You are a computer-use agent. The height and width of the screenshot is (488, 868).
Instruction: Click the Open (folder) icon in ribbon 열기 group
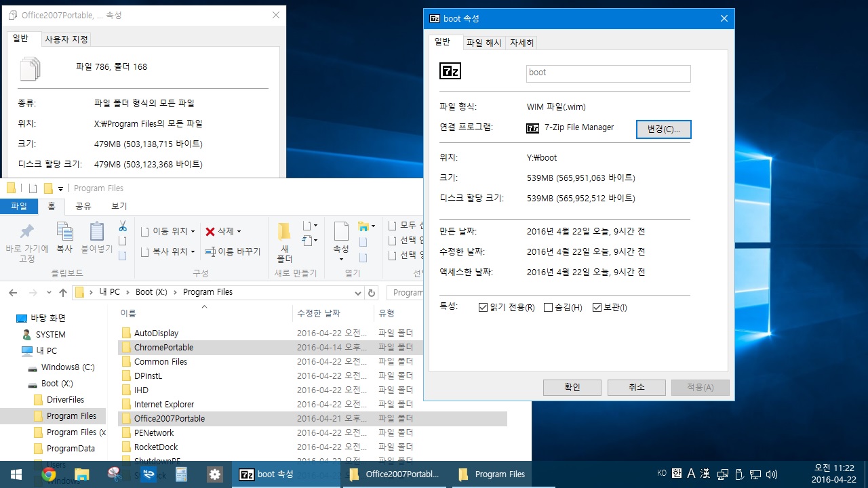pyautogui.click(x=363, y=226)
